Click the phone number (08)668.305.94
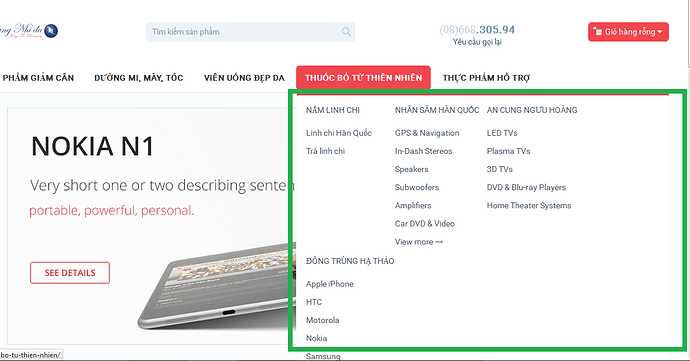 [x=477, y=29]
